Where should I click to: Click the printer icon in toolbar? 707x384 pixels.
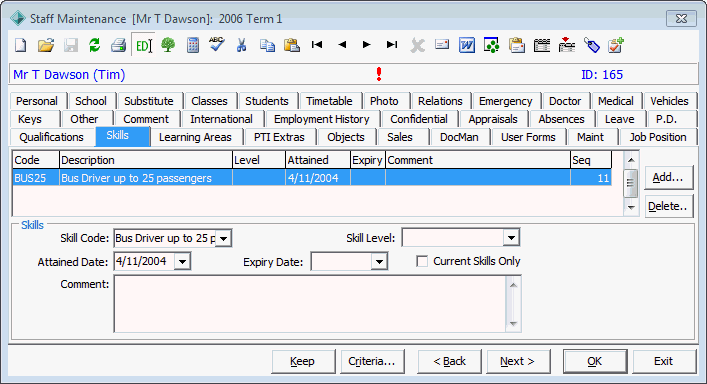click(x=119, y=45)
